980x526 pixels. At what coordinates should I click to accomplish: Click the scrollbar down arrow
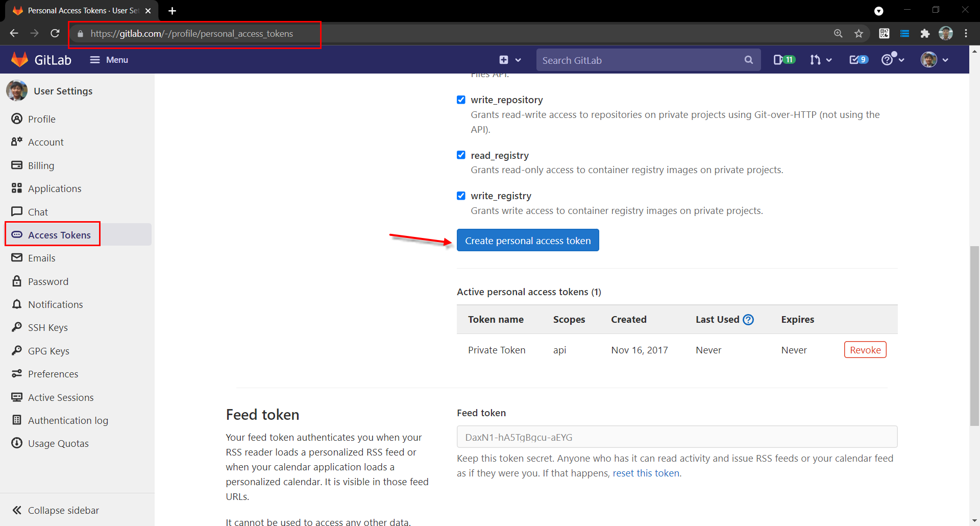tap(974, 521)
